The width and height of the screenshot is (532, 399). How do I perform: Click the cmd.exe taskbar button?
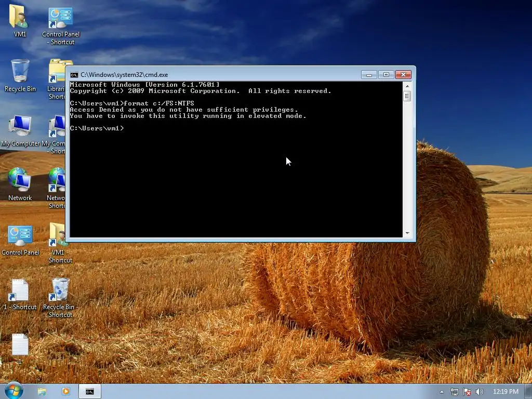pos(89,392)
